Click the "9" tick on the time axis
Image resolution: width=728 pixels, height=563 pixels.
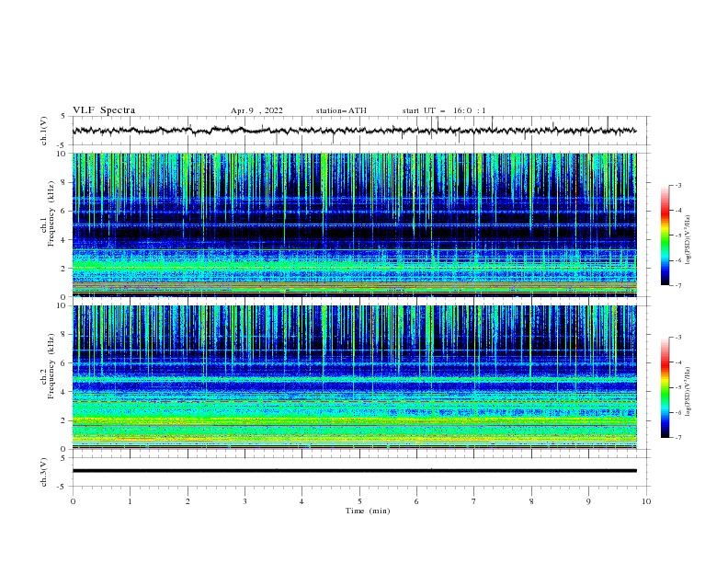588,501
